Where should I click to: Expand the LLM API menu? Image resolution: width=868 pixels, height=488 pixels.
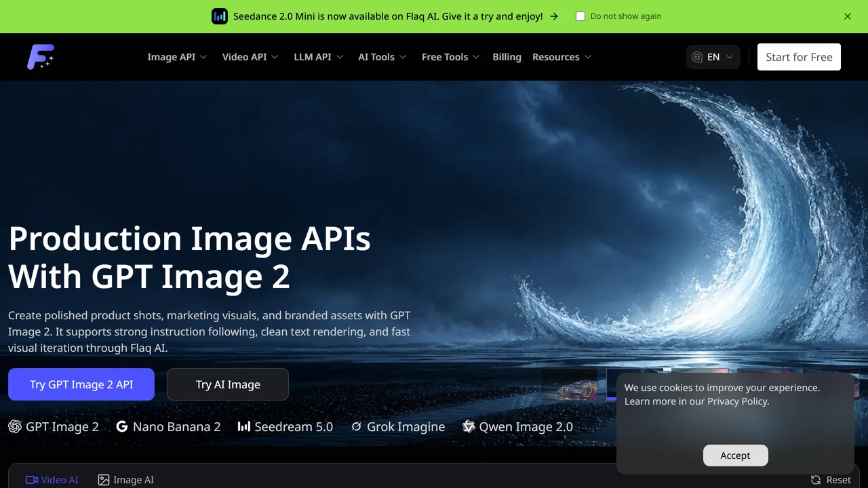pyautogui.click(x=319, y=57)
